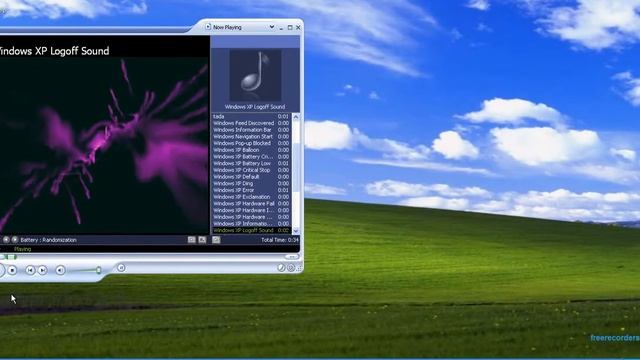Select the Windows XP Default track
The image size is (640, 360).
pos(251,177)
